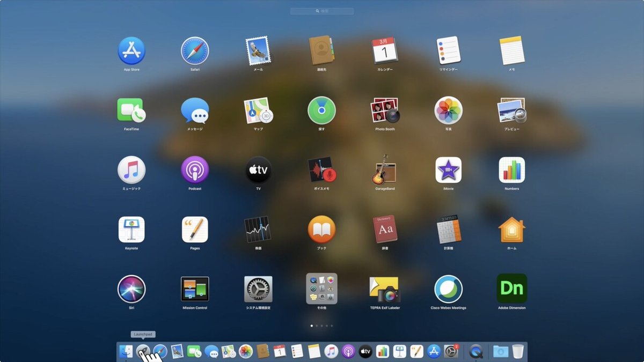Open Mail stamp icon in the Dock
644x362 pixels.
click(177, 351)
